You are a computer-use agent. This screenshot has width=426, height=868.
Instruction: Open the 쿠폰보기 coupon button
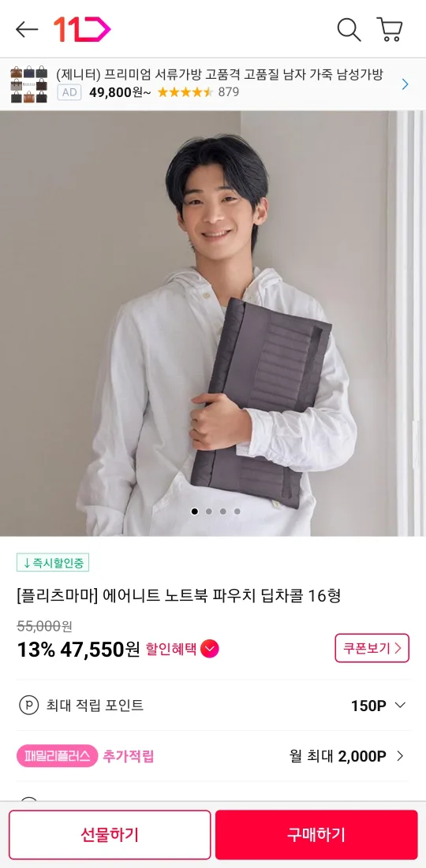tap(372, 648)
